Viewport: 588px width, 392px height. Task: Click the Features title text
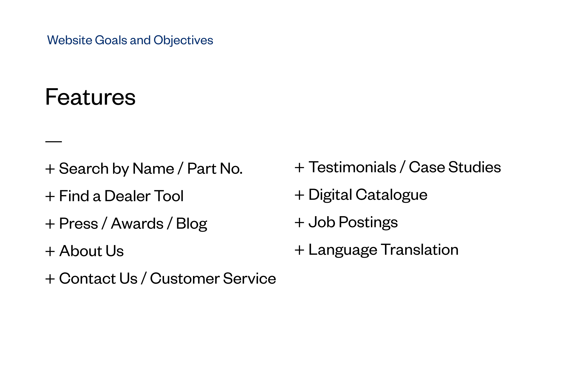click(x=90, y=97)
